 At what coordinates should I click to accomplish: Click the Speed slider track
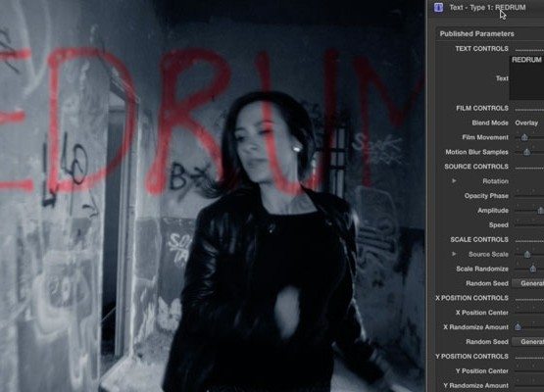[529, 225]
